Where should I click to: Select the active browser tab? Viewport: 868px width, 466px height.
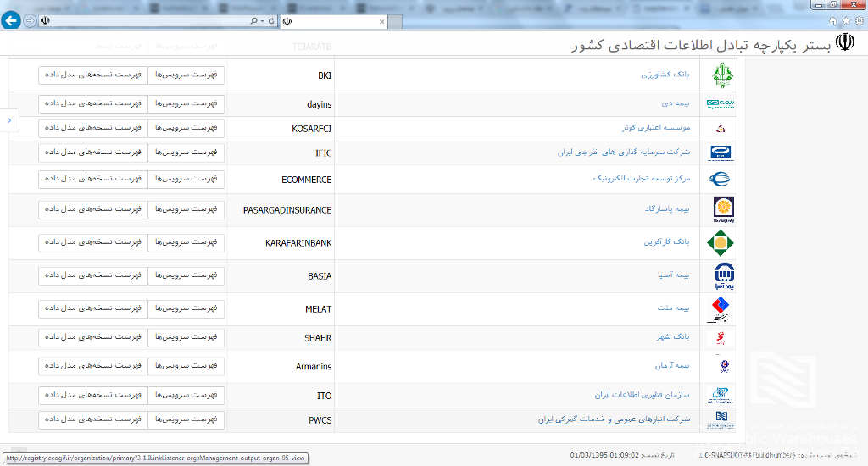point(334,21)
